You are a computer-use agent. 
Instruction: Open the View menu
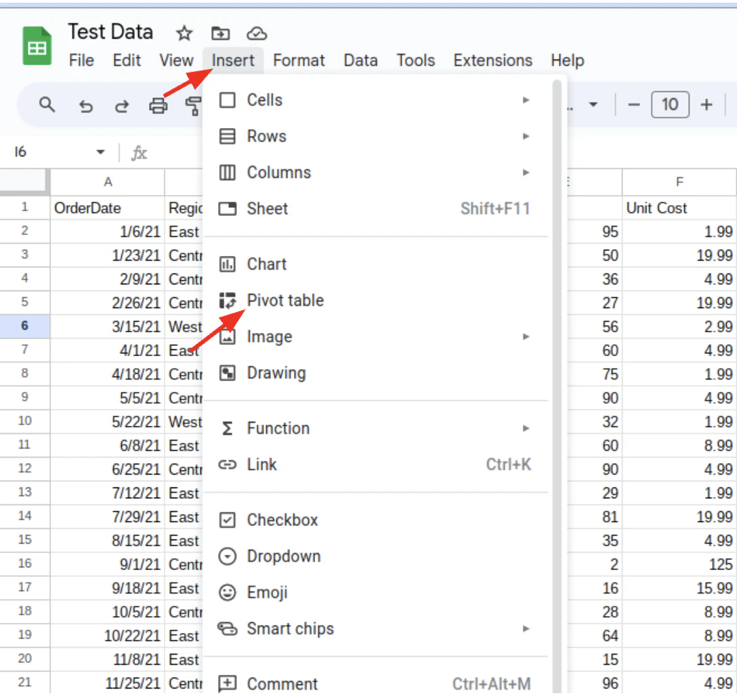click(176, 60)
